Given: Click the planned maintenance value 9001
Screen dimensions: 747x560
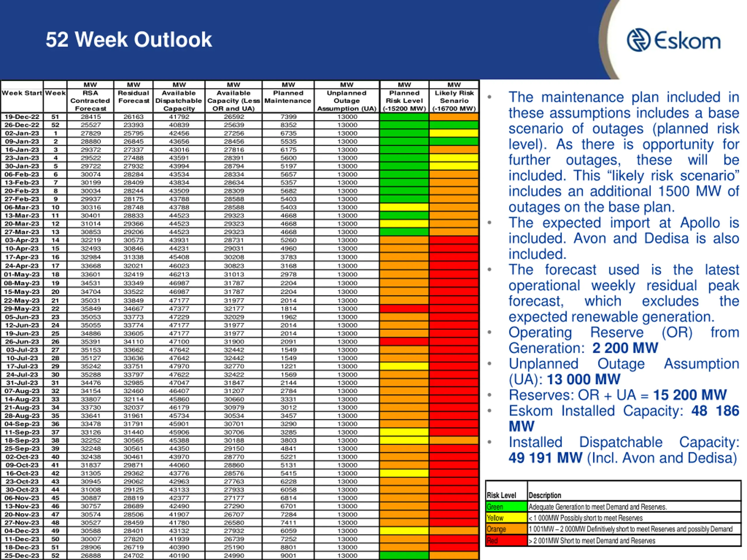Looking at the screenshot, I should [288, 556].
